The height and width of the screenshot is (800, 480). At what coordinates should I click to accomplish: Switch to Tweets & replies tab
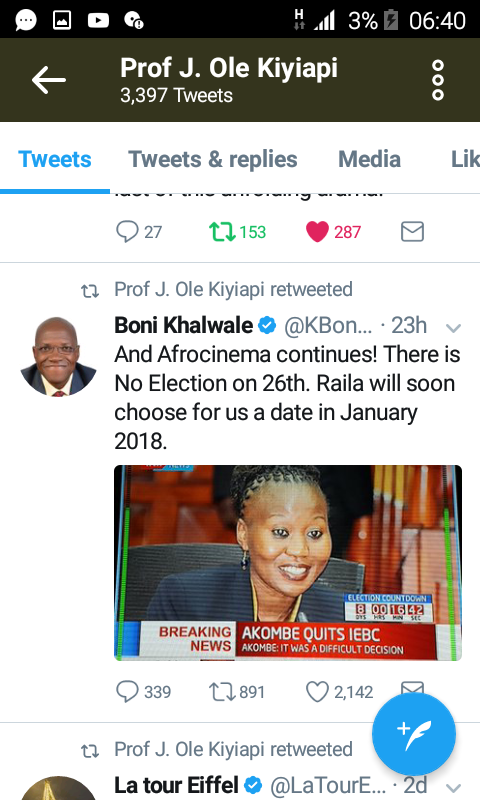pyautogui.click(x=213, y=159)
